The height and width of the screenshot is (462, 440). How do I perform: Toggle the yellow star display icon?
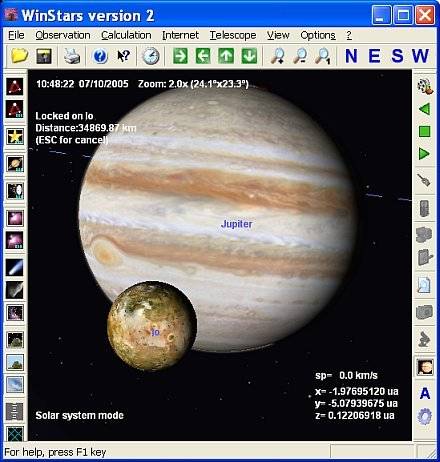(x=15, y=136)
